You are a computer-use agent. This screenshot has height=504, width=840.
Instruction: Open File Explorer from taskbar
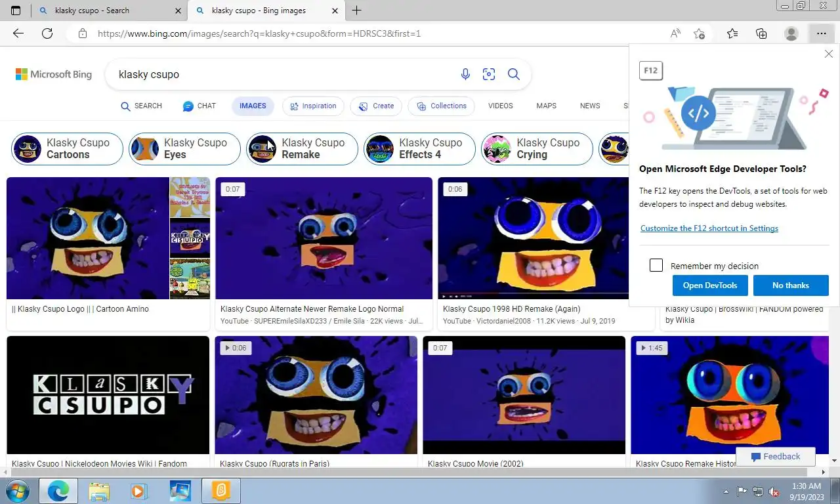tap(99, 491)
